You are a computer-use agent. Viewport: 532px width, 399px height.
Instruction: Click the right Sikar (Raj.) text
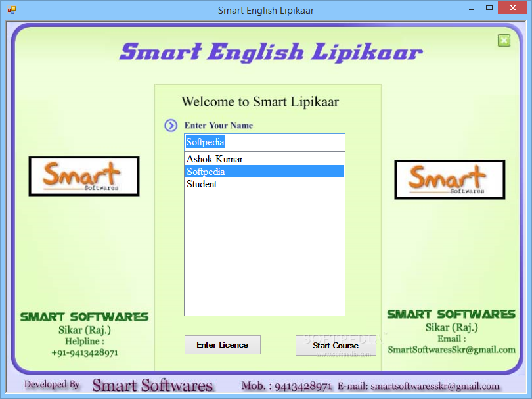[452, 327]
